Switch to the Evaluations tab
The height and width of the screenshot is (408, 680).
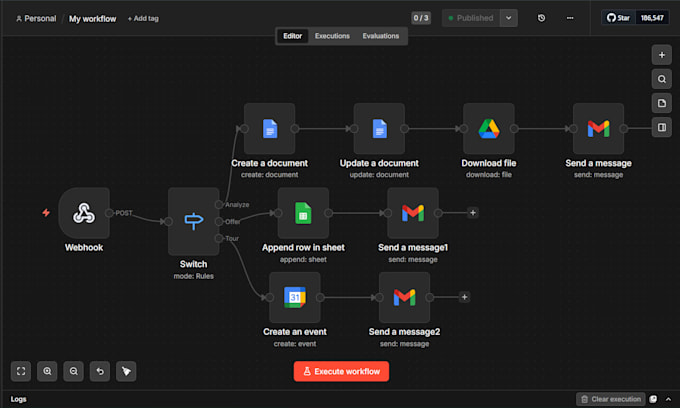(381, 36)
